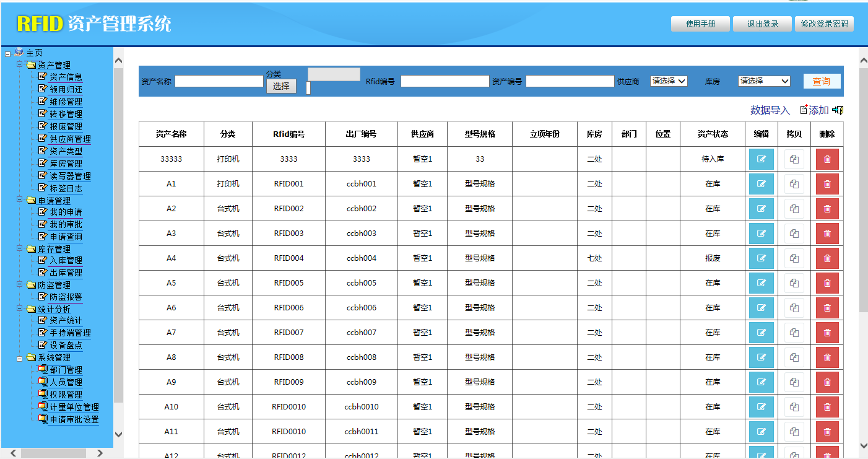Collapse the 系统管理 tree folder

click(x=20, y=357)
